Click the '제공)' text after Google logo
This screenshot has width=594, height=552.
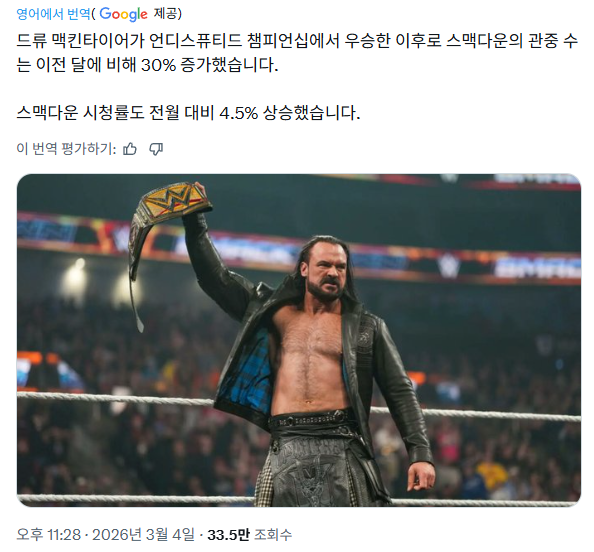click(167, 14)
